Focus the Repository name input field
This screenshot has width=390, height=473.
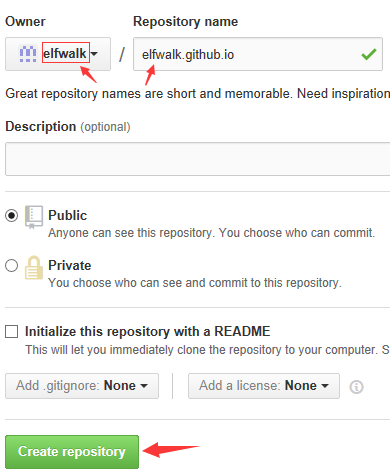coord(258,54)
